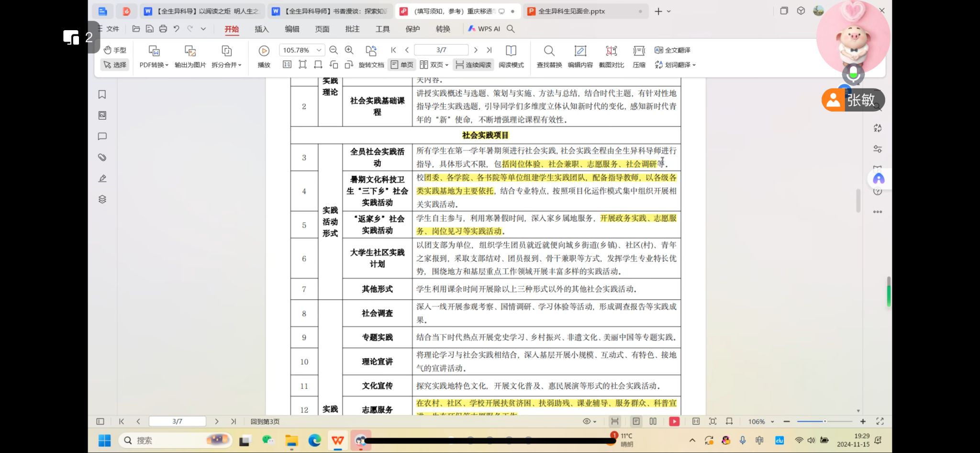Viewport: 980px width, 453px height.
Task: Click the 3/7 page number field in toolbar
Action: point(441,50)
